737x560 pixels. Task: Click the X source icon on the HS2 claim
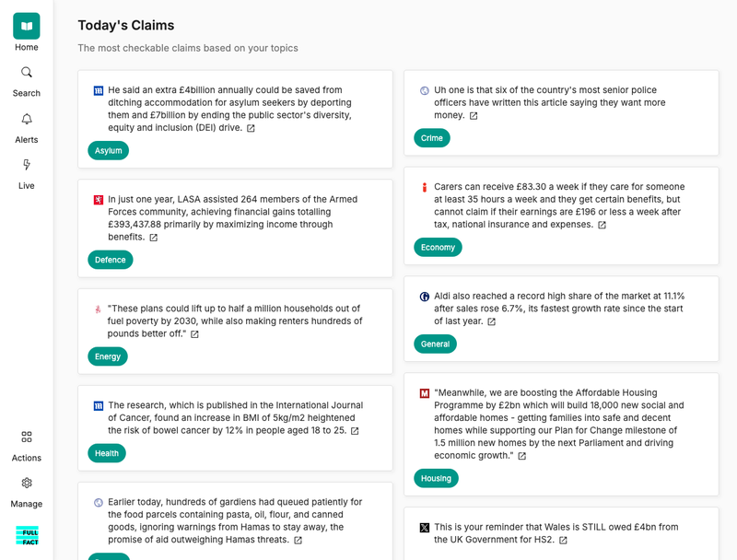422,527
